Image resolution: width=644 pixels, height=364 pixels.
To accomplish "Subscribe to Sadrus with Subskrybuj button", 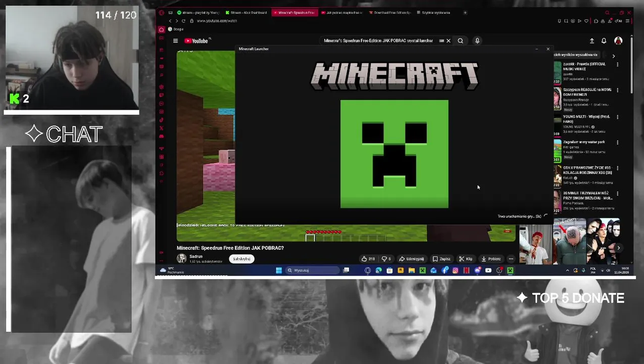I will tap(241, 259).
